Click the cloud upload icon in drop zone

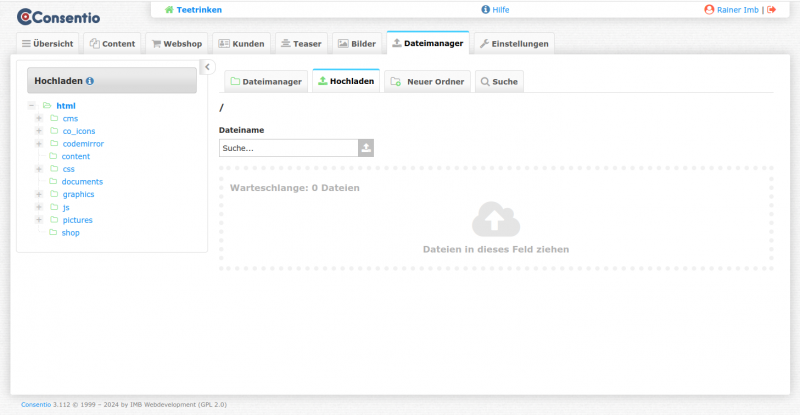point(495,219)
